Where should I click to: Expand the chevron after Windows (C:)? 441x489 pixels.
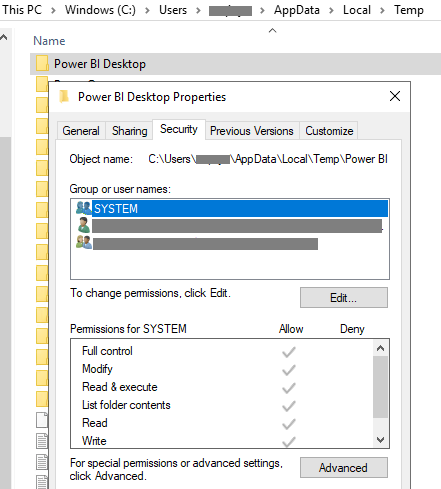pos(147,11)
